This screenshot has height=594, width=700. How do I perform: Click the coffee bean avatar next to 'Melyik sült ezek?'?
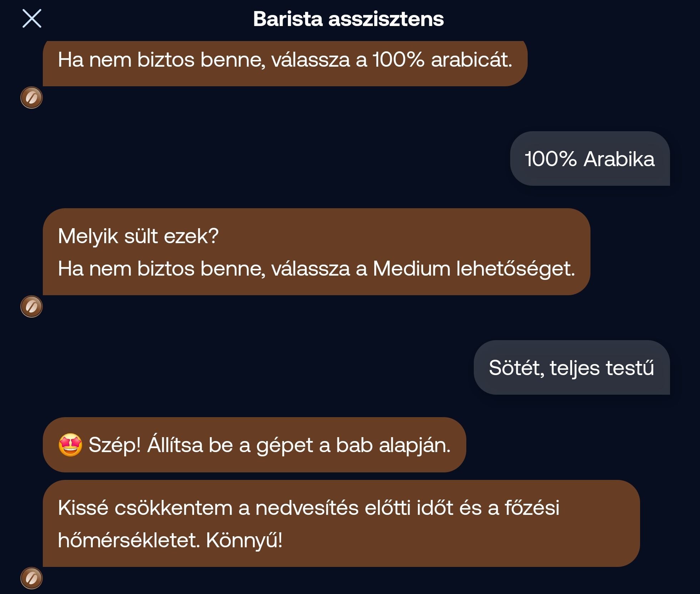coord(31,307)
